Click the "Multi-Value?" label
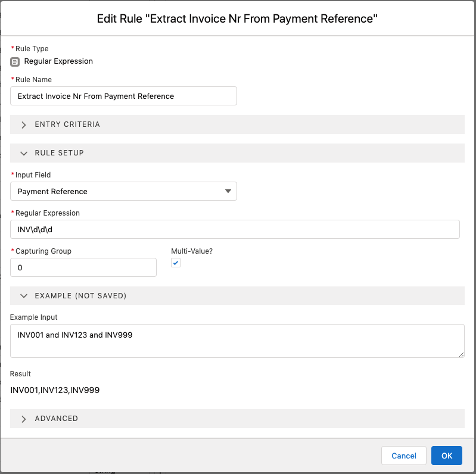476x474 pixels. (x=192, y=251)
